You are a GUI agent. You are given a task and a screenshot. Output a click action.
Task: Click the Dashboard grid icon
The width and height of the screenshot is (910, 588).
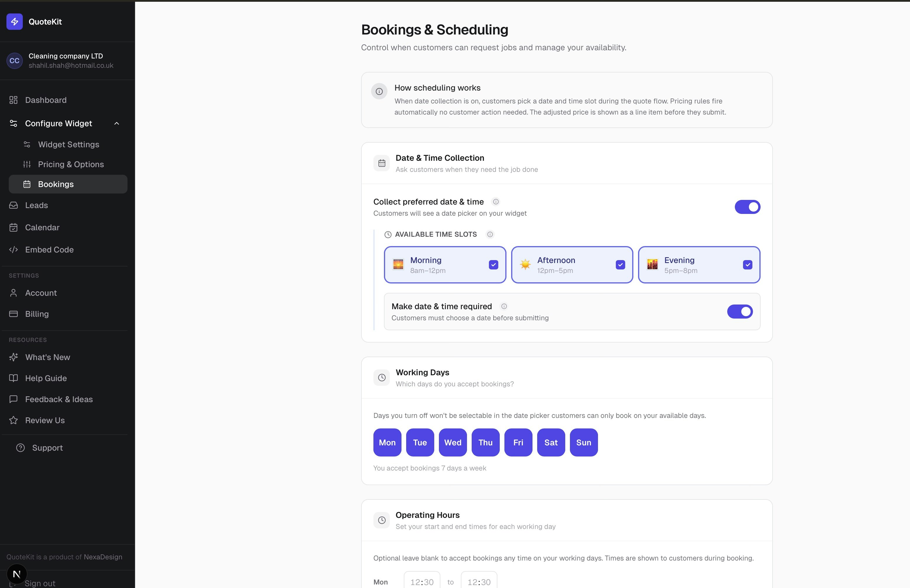(x=13, y=100)
